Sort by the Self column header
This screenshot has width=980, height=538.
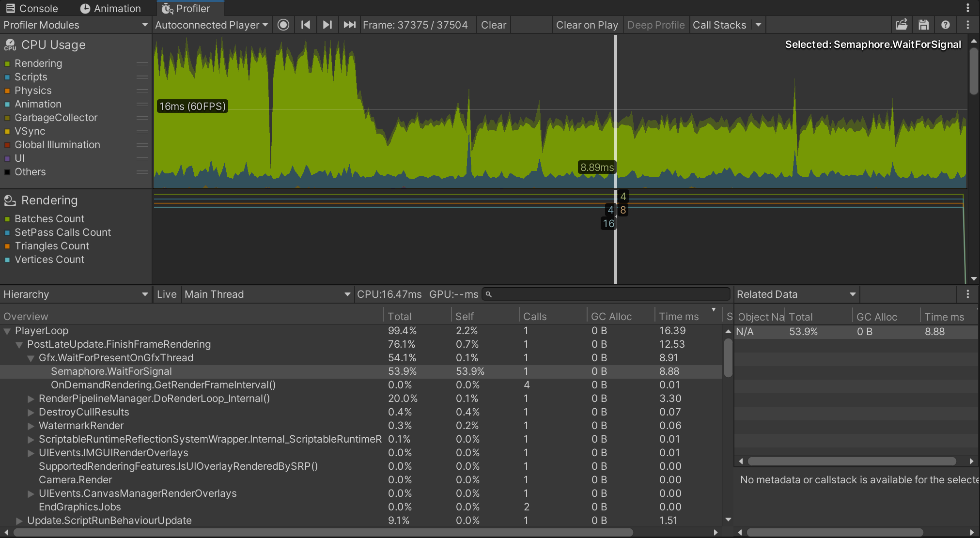click(x=485, y=316)
